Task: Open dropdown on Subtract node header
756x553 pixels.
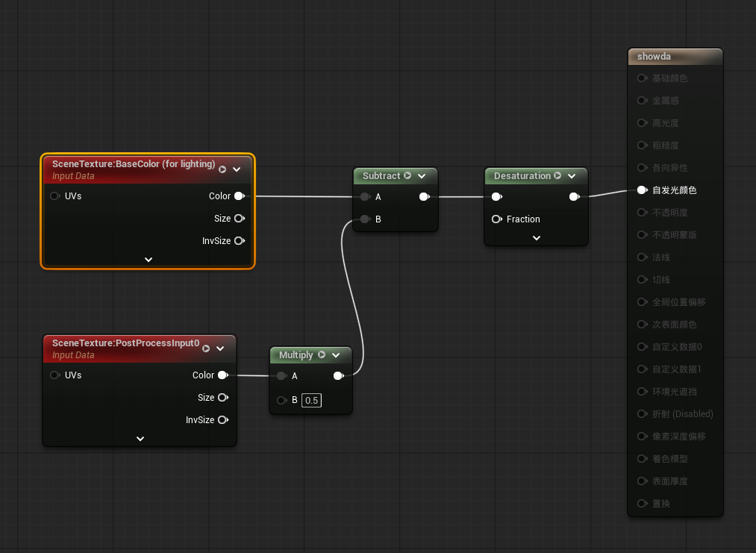Action: pyautogui.click(x=422, y=176)
